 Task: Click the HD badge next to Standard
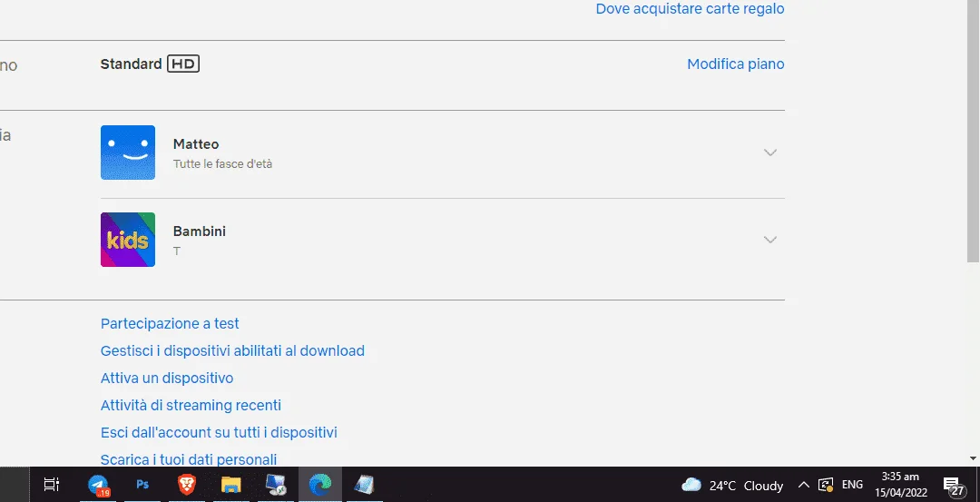click(x=183, y=64)
